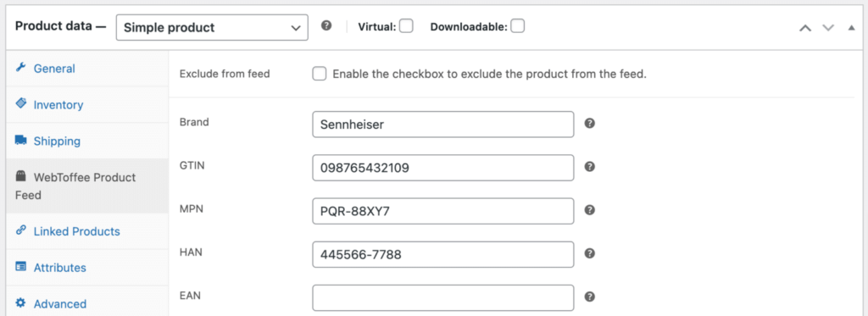This screenshot has height=316, width=868.
Task: Click the "MPN" field label
Action: point(192,208)
